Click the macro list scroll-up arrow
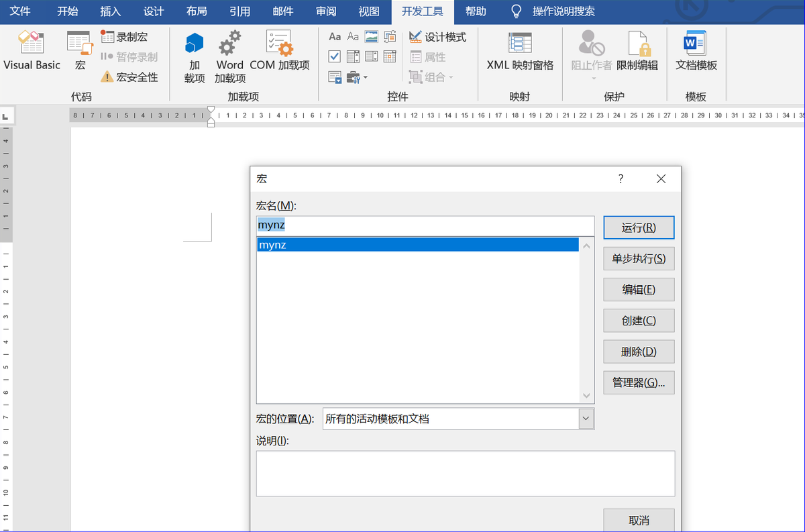 587,246
